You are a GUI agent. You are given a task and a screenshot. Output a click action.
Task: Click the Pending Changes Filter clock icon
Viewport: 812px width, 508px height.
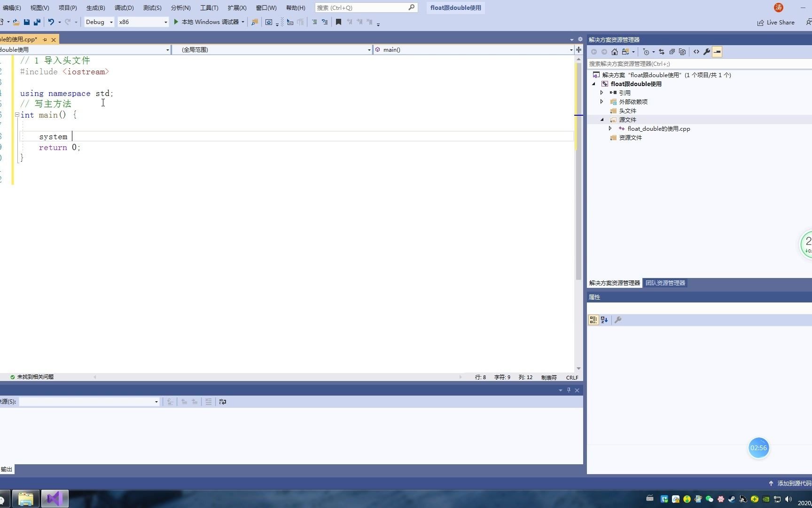[x=646, y=52]
